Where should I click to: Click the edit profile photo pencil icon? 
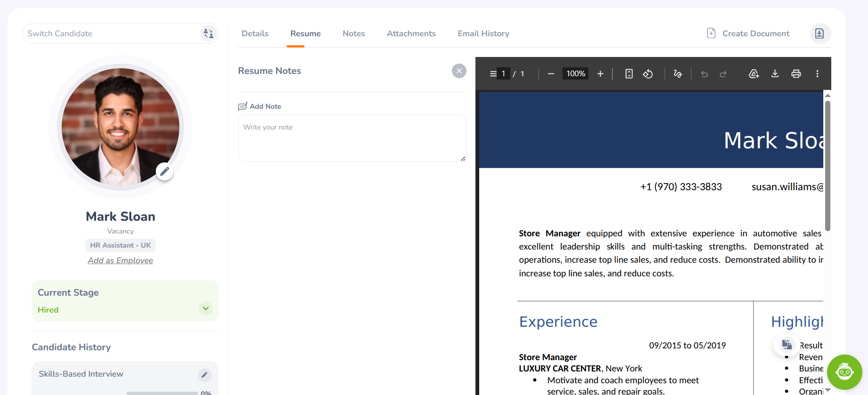(x=164, y=172)
